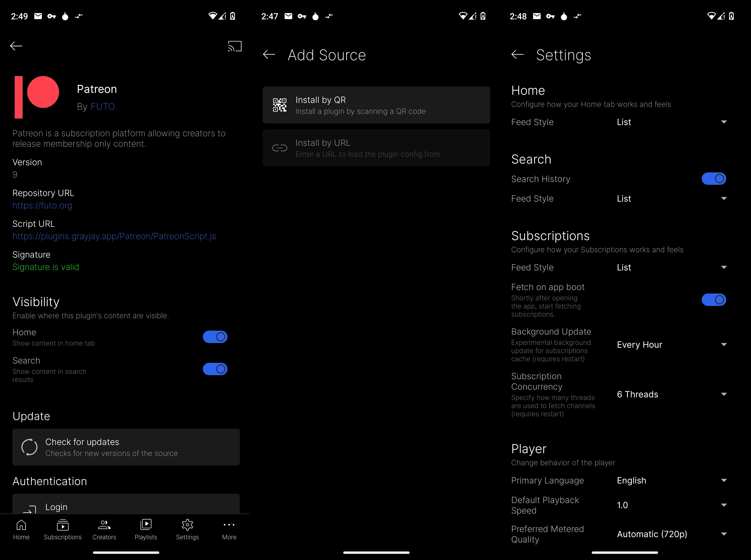Image resolution: width=751 pixels, height=560 pixels.
Task: Open the Home Feed Style dropdown
Action: [x=672, y=122]
